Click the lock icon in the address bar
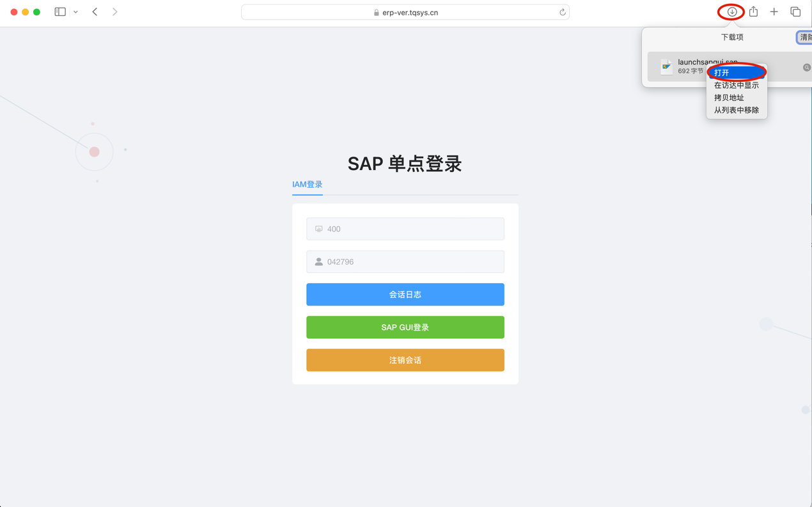 pos(377,12)
